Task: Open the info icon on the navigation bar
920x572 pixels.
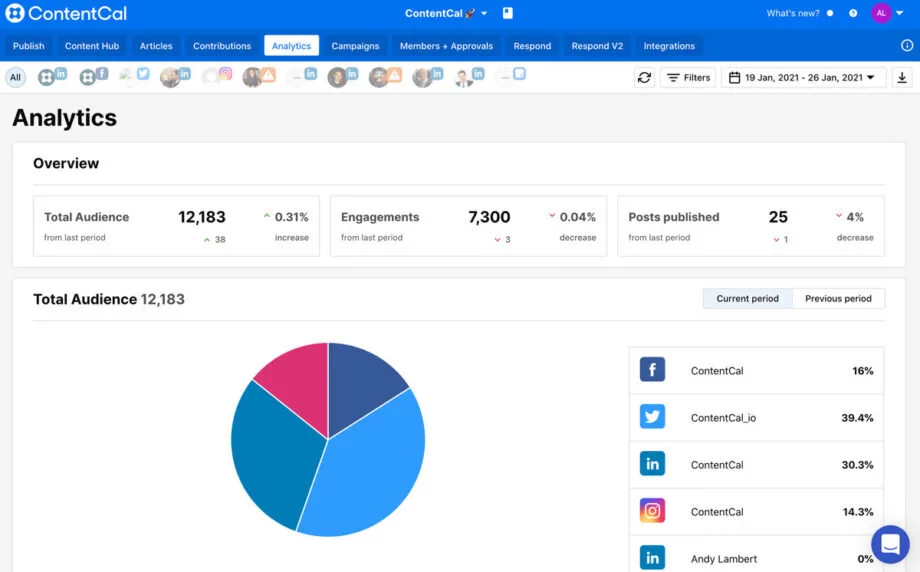Action: [907, 45]
